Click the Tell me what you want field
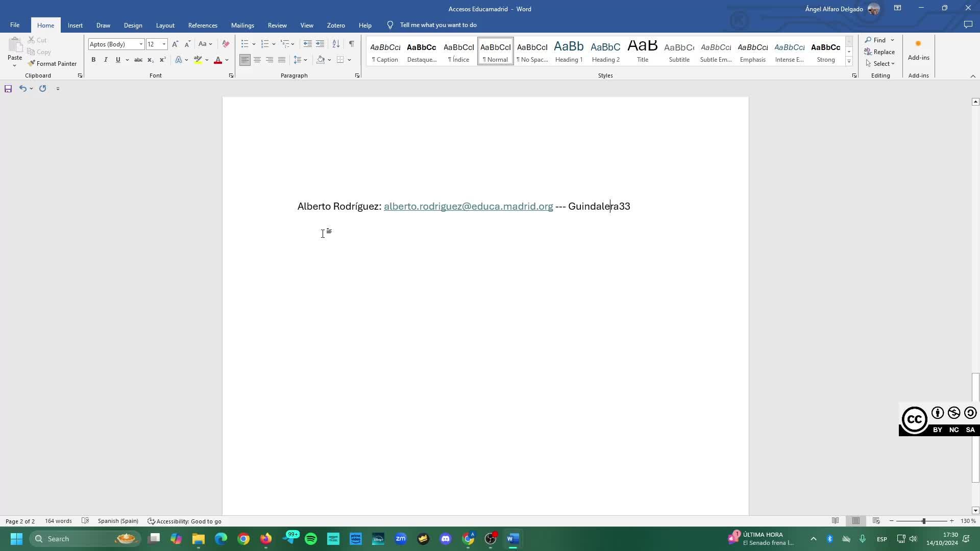Image resolution: width=980 pixels, height=551 pixels. (438, 25)
